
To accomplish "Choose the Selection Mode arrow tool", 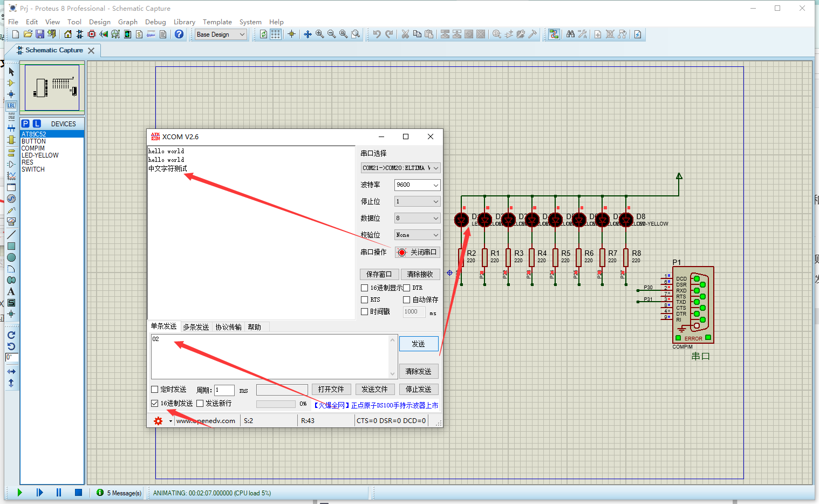I will pyautogui.click(x=11, y=72).
